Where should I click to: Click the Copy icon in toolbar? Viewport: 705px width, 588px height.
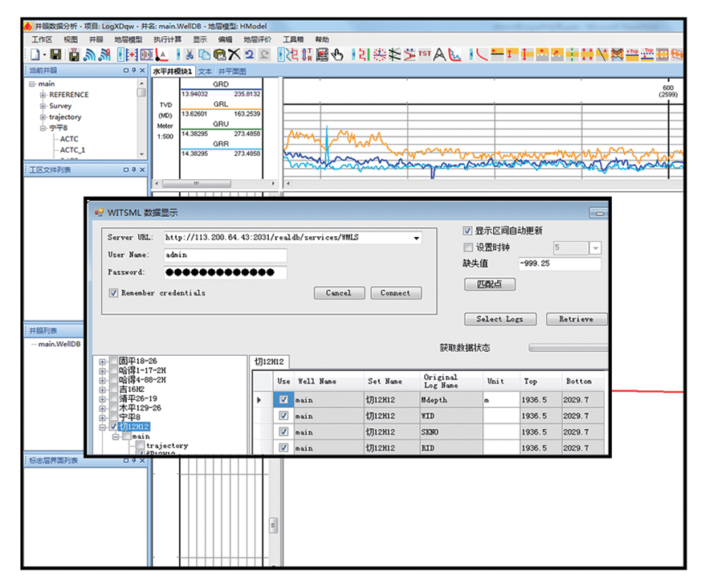[205, 55]
